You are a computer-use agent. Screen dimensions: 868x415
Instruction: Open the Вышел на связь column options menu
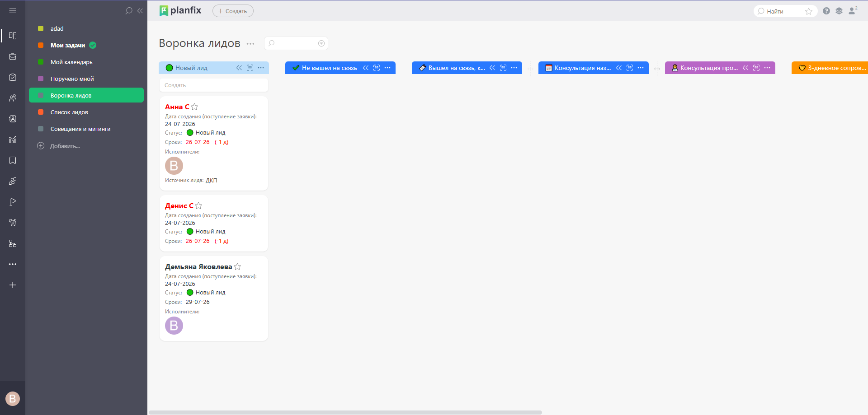pos(514,68)
